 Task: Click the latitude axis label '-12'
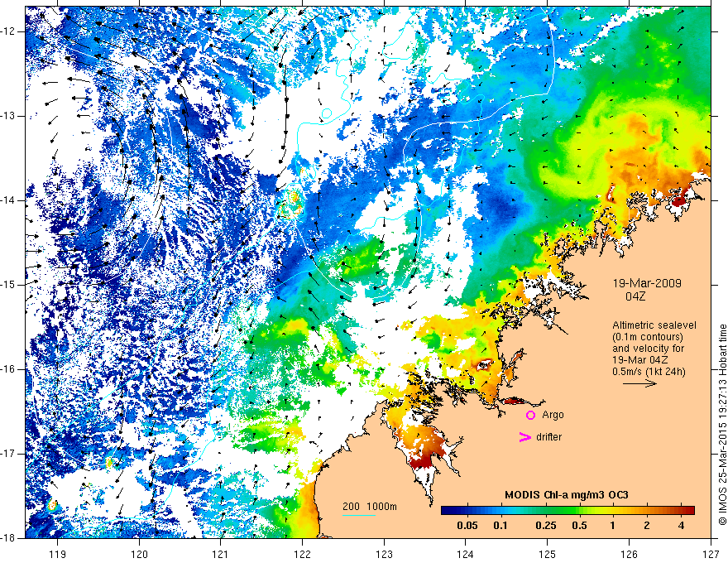(8, 31)
